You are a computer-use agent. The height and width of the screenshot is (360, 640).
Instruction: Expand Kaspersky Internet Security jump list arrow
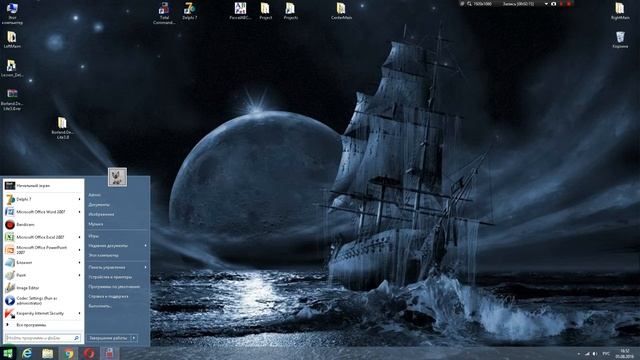point(80,313)
